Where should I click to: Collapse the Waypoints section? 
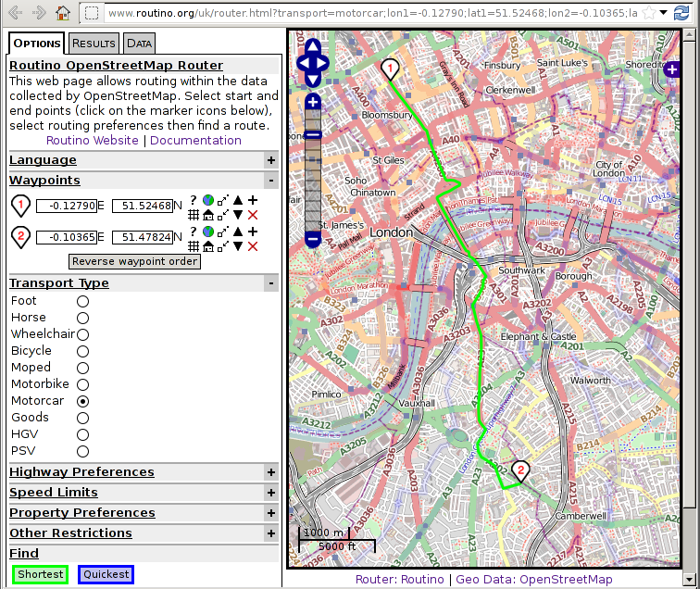coord(271,181)
